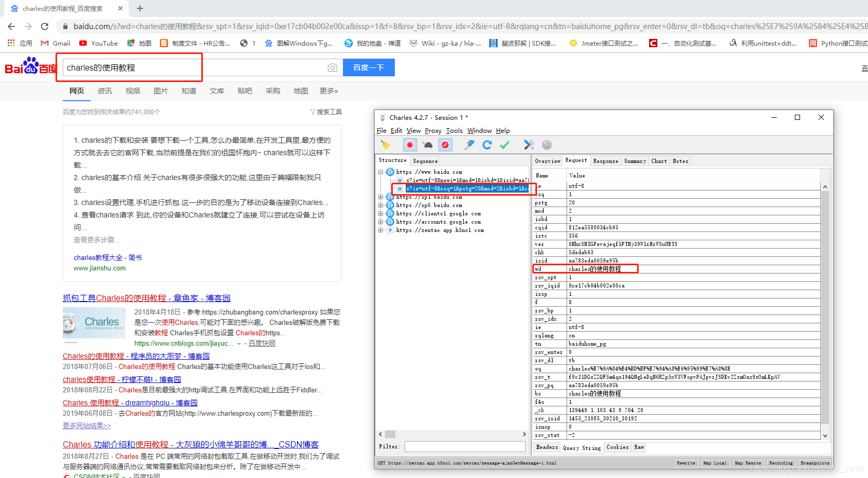Screen dimensions: 868x478
Task: Click the green checkmark Validate icon
Action: pos(504,145)
